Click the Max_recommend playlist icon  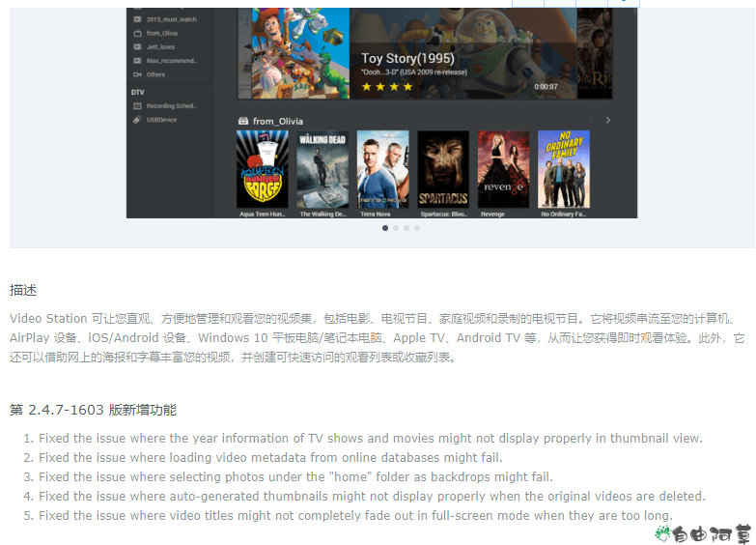click(137, 61)
